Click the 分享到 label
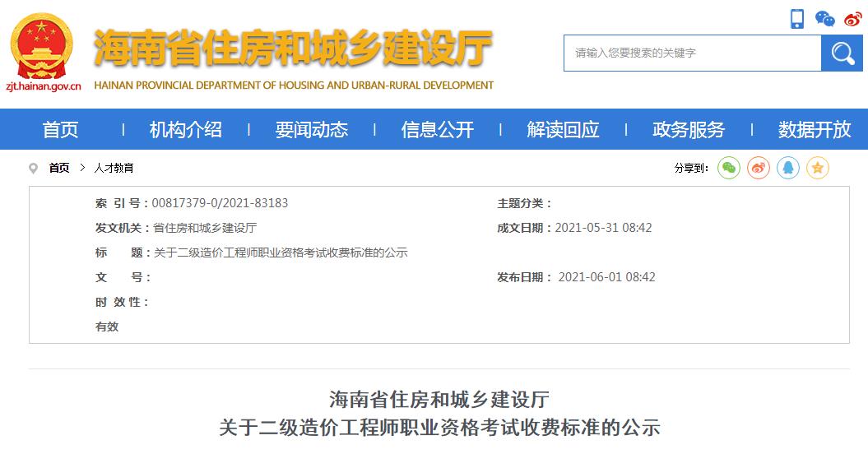 pos(691,168)
